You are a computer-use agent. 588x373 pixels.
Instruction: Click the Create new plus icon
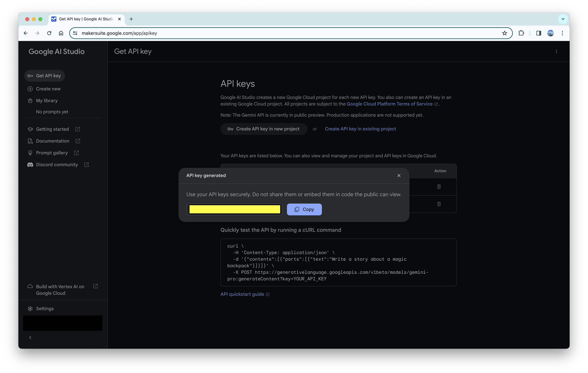30,89
